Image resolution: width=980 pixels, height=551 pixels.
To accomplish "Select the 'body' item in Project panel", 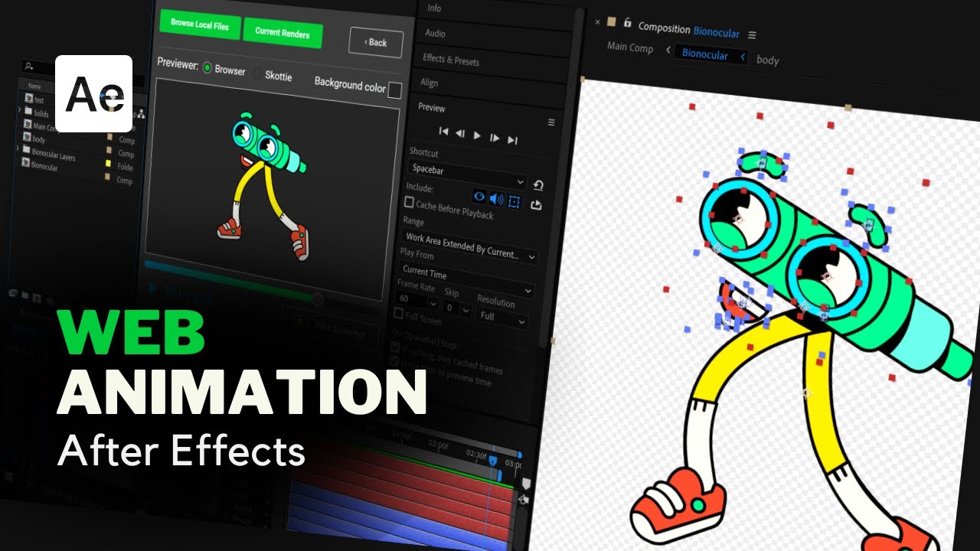I will point(39,140).
